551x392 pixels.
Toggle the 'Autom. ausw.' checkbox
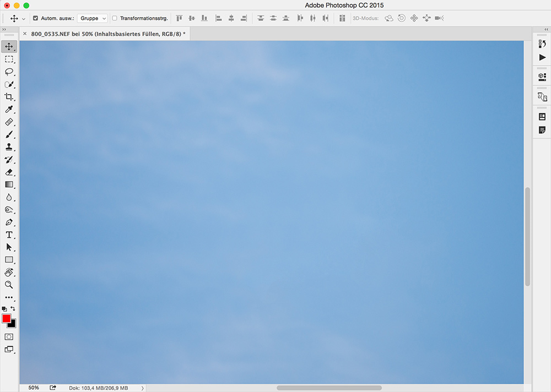tap(35, 18)
